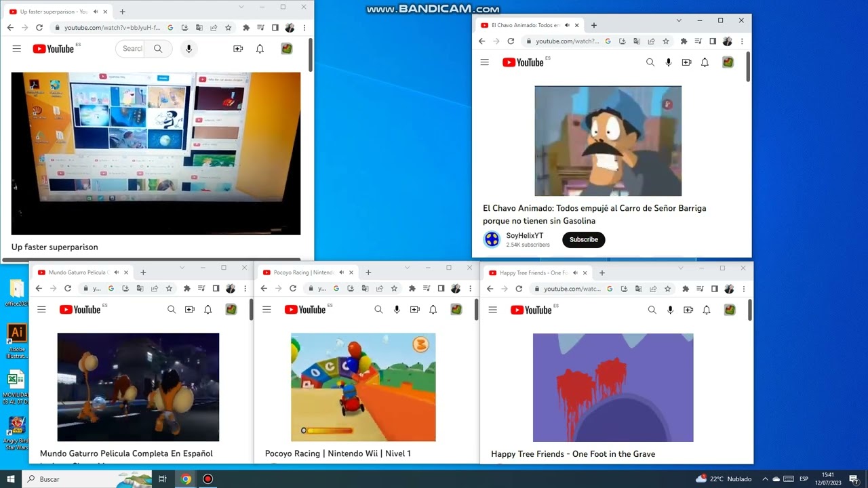
Task: Open YouTube guide menu in Mundo Gaturro window
Action: (41, 310)
